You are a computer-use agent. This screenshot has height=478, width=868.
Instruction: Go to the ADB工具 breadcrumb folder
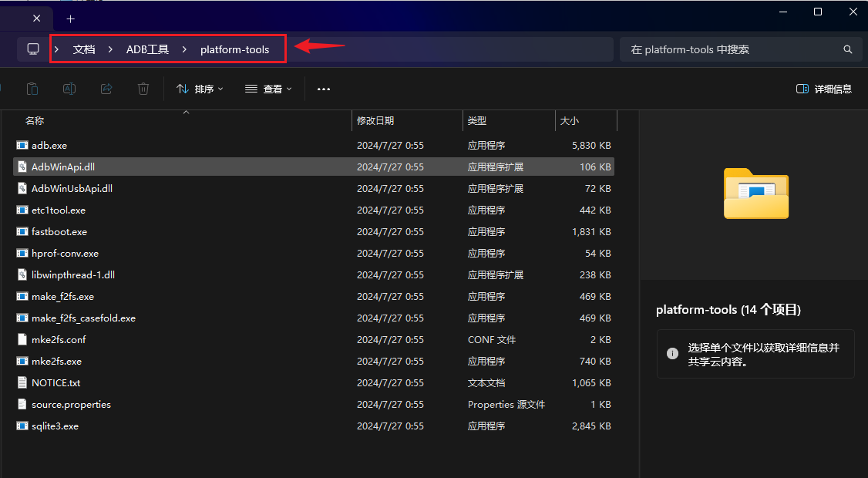pyautogui.click(x=147, y=49)
